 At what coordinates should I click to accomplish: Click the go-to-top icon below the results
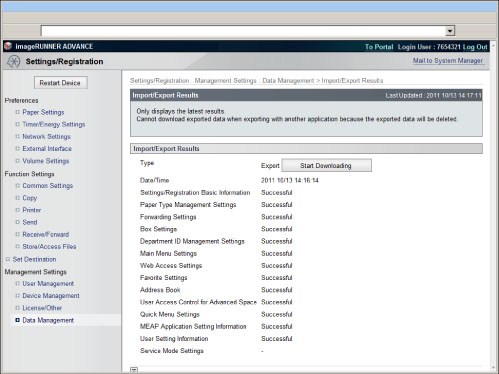(134, 370)
